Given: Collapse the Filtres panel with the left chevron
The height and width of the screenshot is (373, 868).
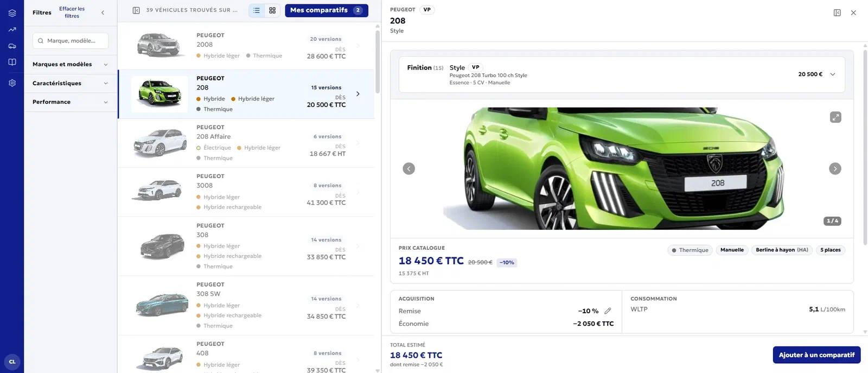Looking at the screenshot, I should pos(103,12).
